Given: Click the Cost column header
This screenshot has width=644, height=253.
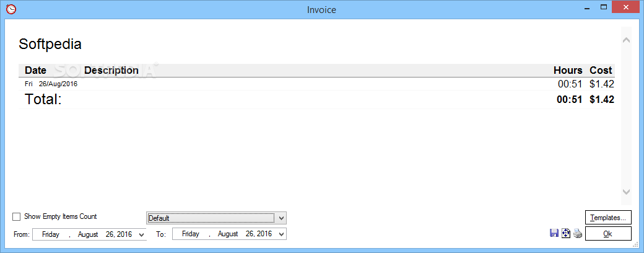Looking at the screenshot, I should (x=601, y=70).
